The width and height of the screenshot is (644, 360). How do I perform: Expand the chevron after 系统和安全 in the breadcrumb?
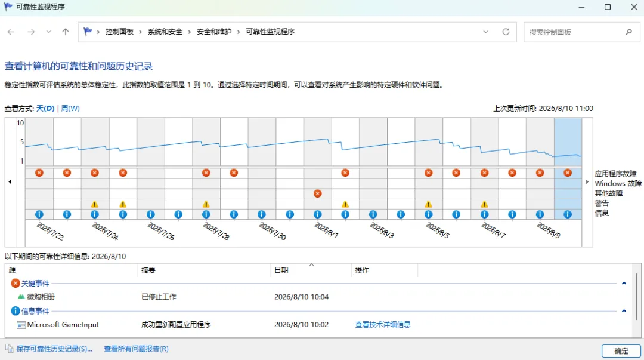pos(190,32)
